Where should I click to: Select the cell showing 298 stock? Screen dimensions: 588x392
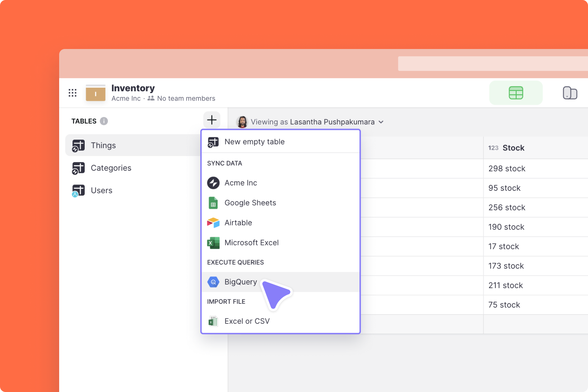[506, 168]
